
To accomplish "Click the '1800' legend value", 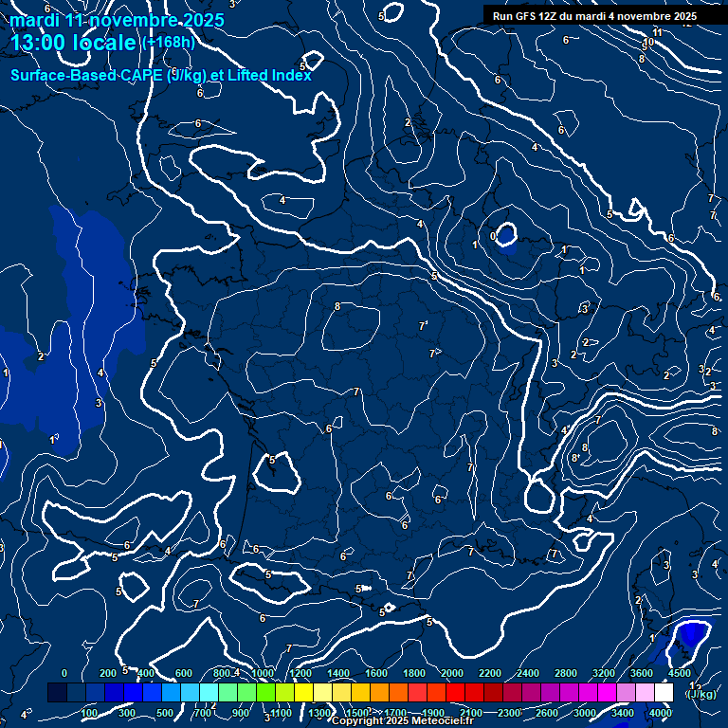I will click(x=413, y=673).
